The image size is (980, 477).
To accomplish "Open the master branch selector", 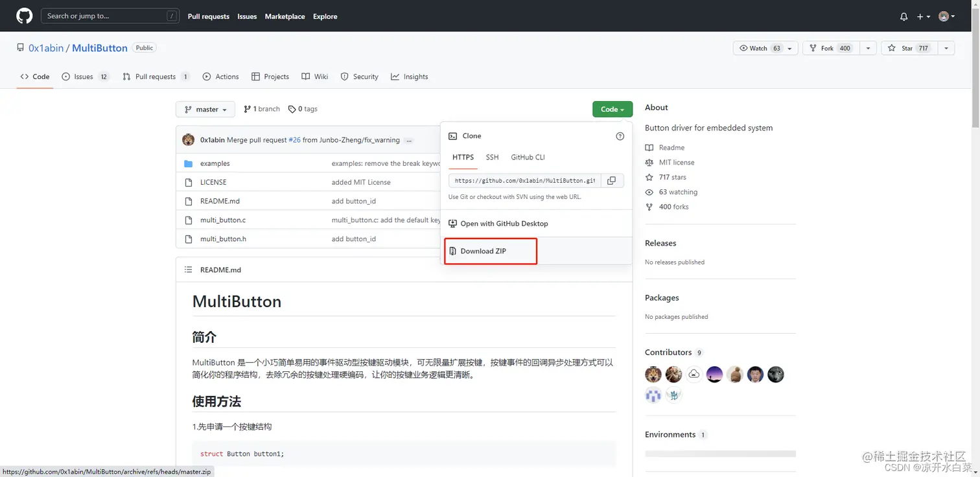I will (x=205, y=110).
